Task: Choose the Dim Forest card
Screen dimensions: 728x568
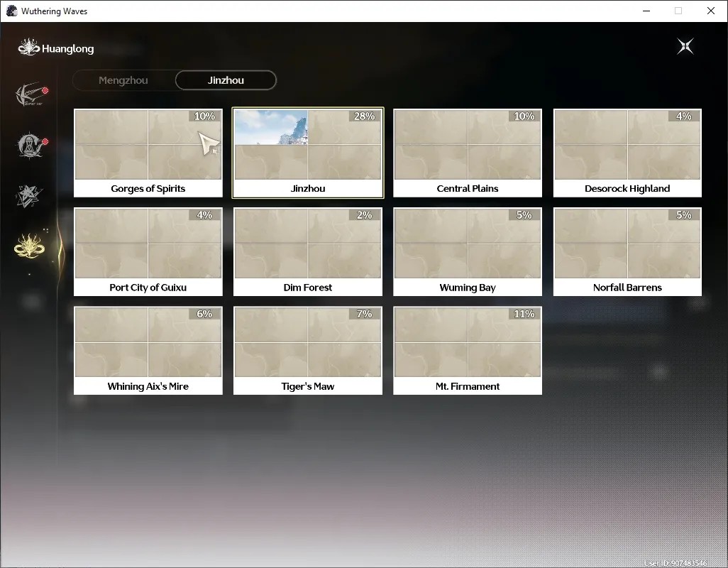Action: pos(308,252)
